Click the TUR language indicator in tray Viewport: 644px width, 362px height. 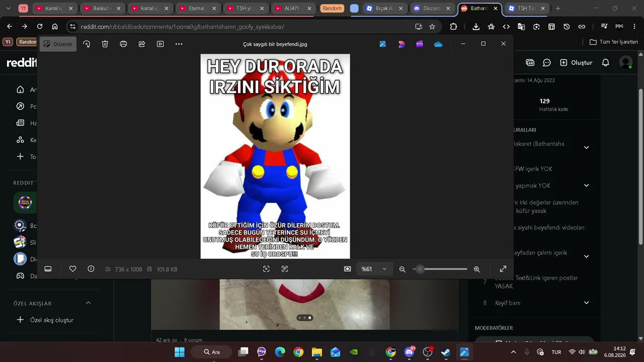[556, 352]
